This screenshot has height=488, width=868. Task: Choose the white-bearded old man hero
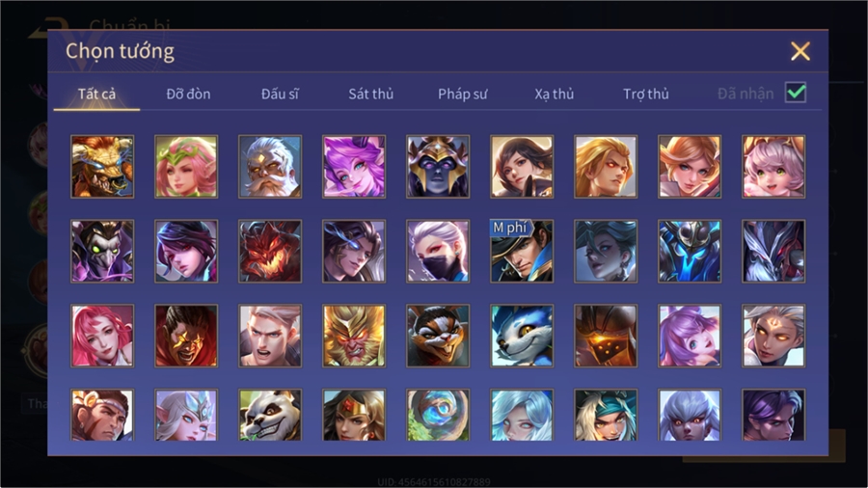point(270,167)
